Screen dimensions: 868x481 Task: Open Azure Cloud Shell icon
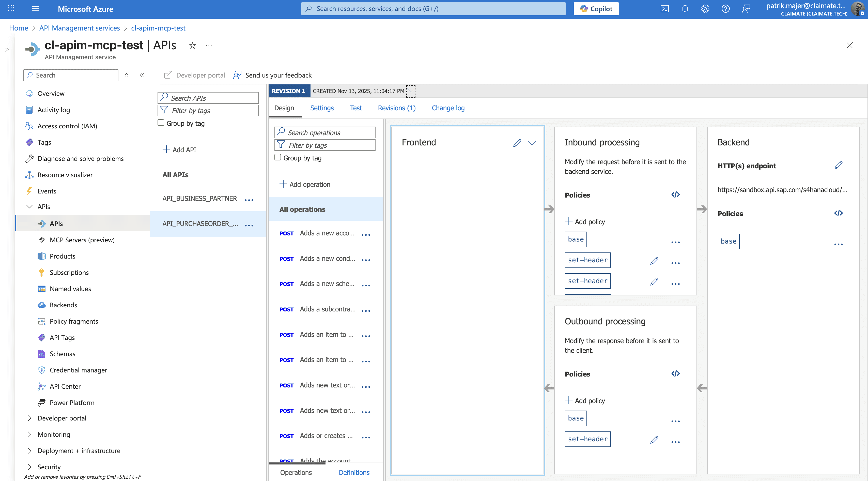664,9
